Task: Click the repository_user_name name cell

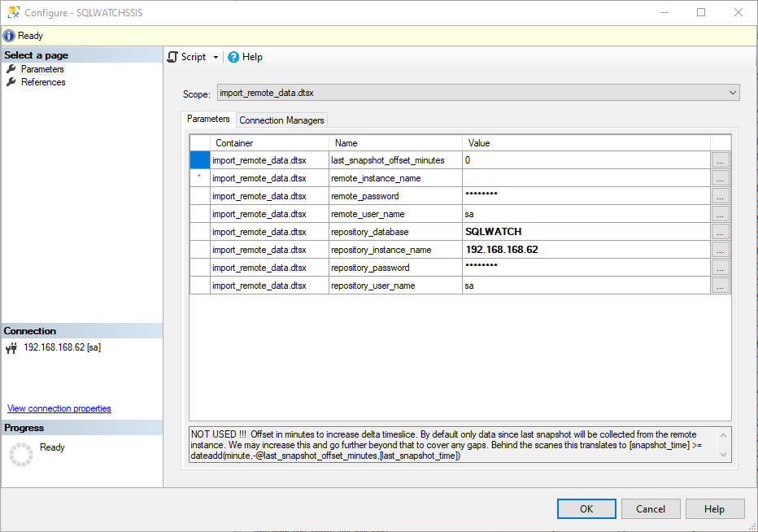Action: click(395, 286)
